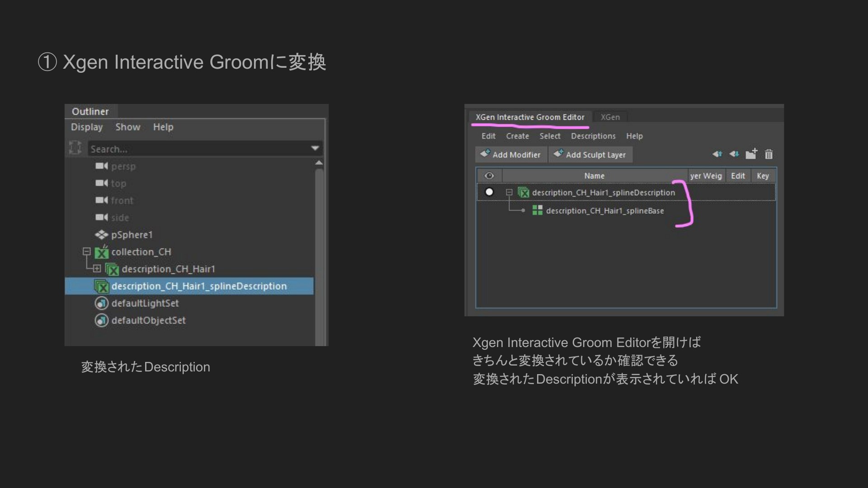
Task: Open the Outliner Display menu
Action: click(x=87, y=127)
